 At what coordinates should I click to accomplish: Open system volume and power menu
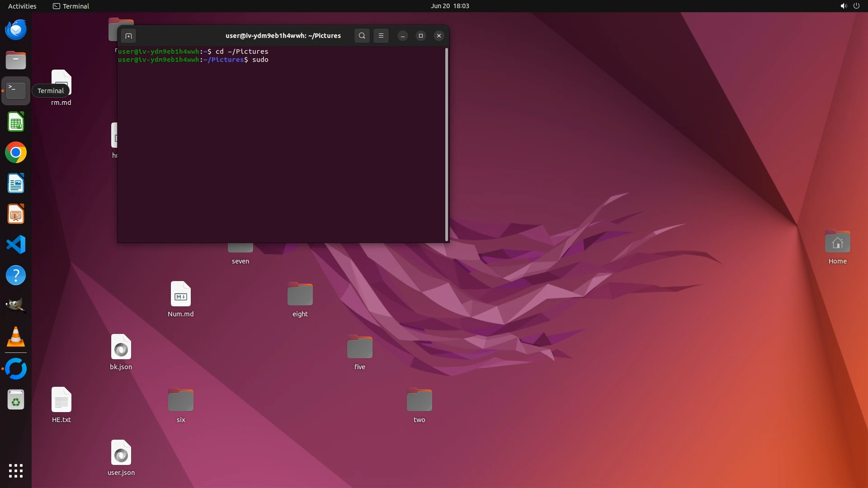click(x=849, y=6)
